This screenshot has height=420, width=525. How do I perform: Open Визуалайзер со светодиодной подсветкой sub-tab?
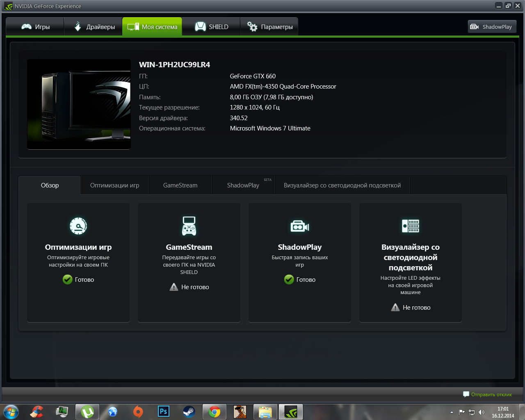[x=342, y=185]
